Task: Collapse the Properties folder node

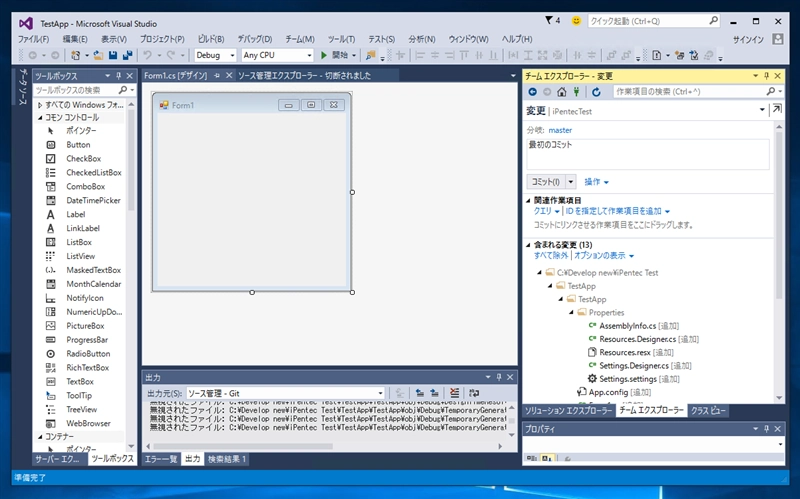Action: pos(571,312)
